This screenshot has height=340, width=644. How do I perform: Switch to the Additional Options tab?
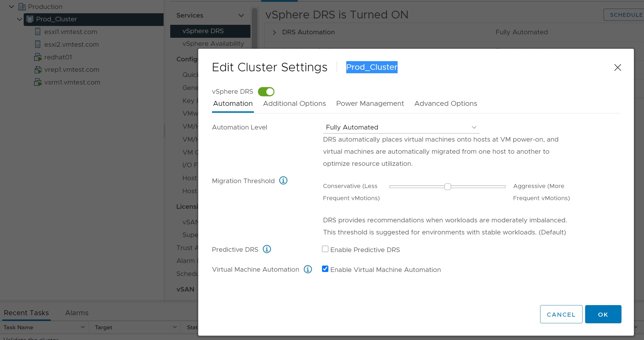(294, 104)
